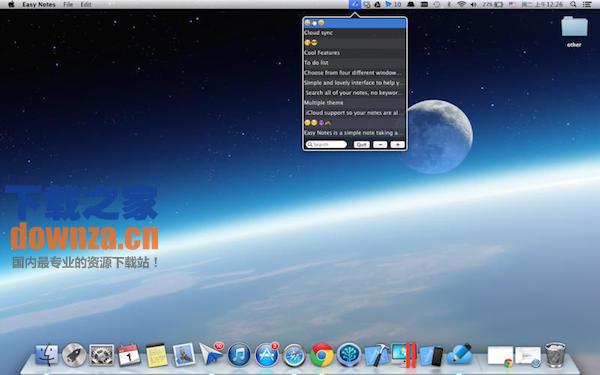
Task: Click the Google Drive menu bar icon
Action: (377, 4)
